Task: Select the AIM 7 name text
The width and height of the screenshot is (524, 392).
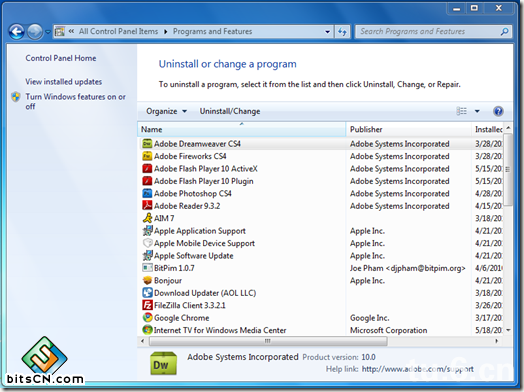Action: (164, 218)
